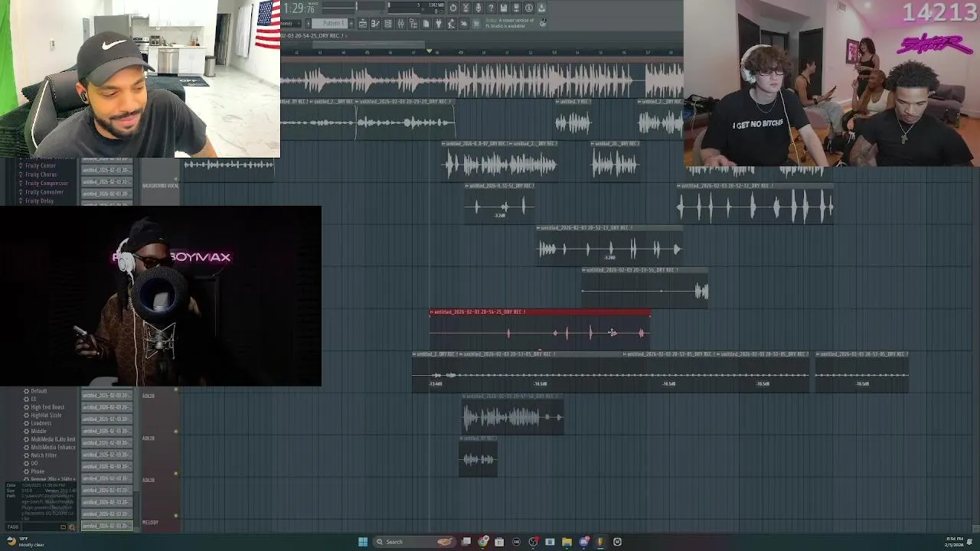Click the TAGS label in browser

pyautogui.click(x=13, y=527)
